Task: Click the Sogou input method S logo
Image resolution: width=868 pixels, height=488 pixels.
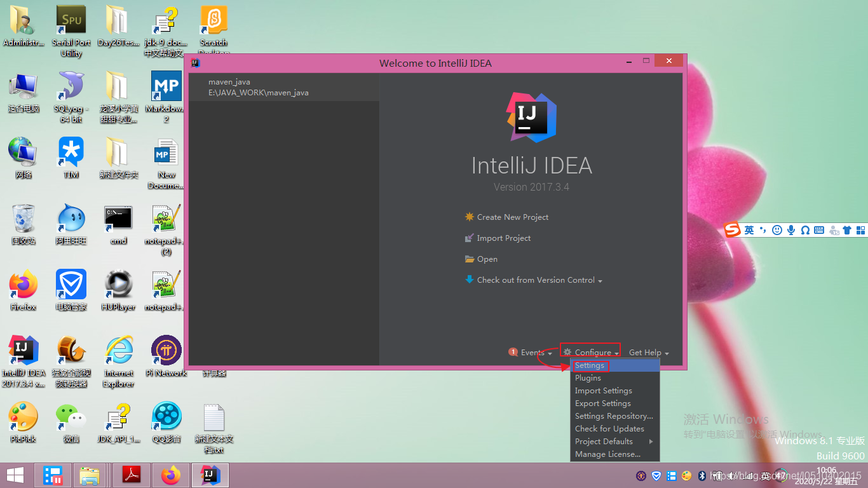Action: pos(732,230)
